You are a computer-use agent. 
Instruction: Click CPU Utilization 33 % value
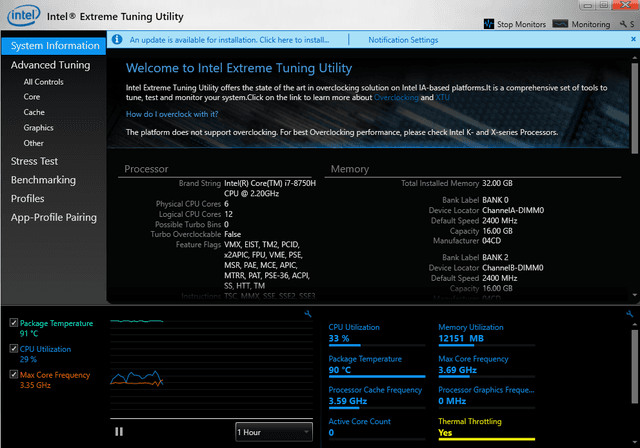coord(339,338)
